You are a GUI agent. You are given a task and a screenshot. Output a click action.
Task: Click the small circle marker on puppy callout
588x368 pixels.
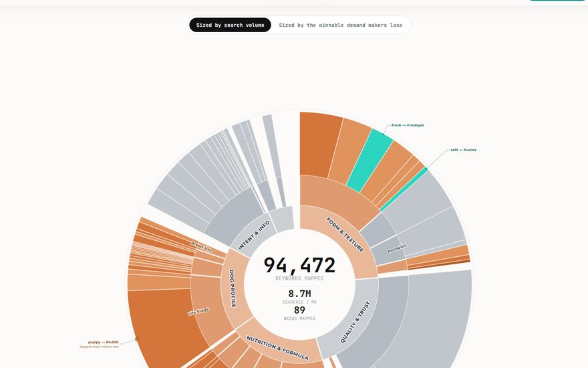click(137, 339)
